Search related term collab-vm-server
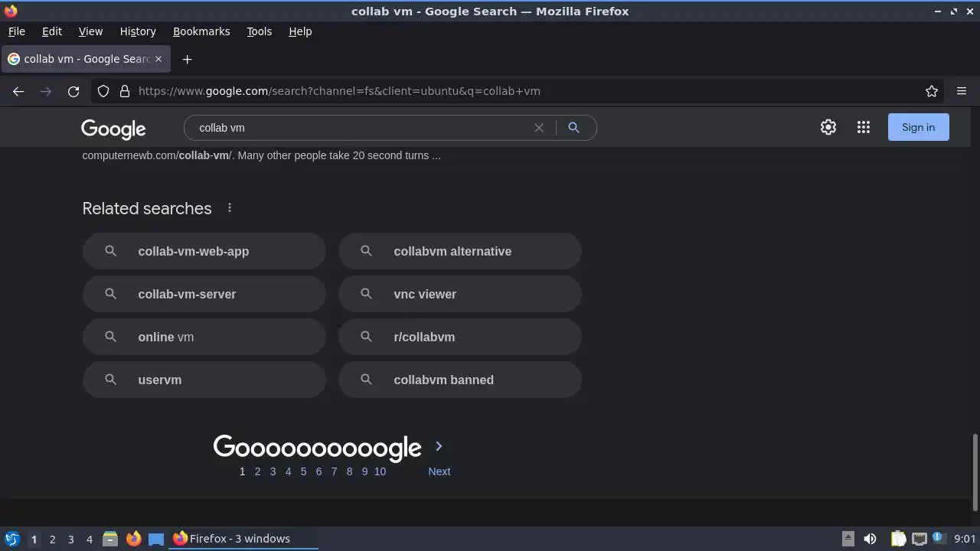Viewport: 980px width, 551px height. coord(204,294)
